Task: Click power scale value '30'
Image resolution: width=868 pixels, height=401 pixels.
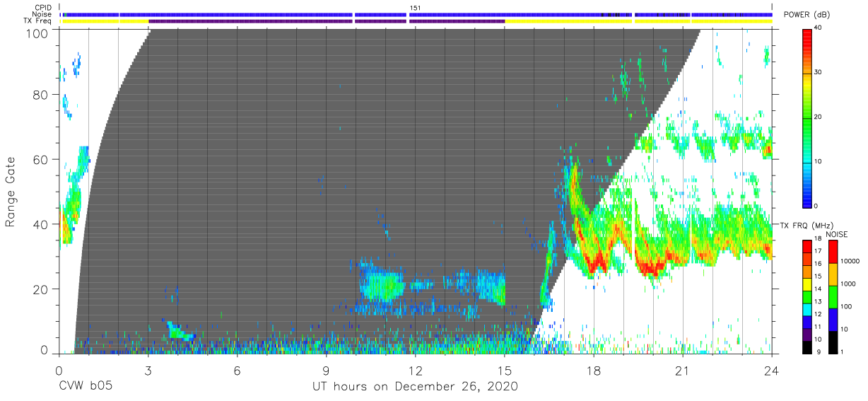Action: (x=816, y=73)
